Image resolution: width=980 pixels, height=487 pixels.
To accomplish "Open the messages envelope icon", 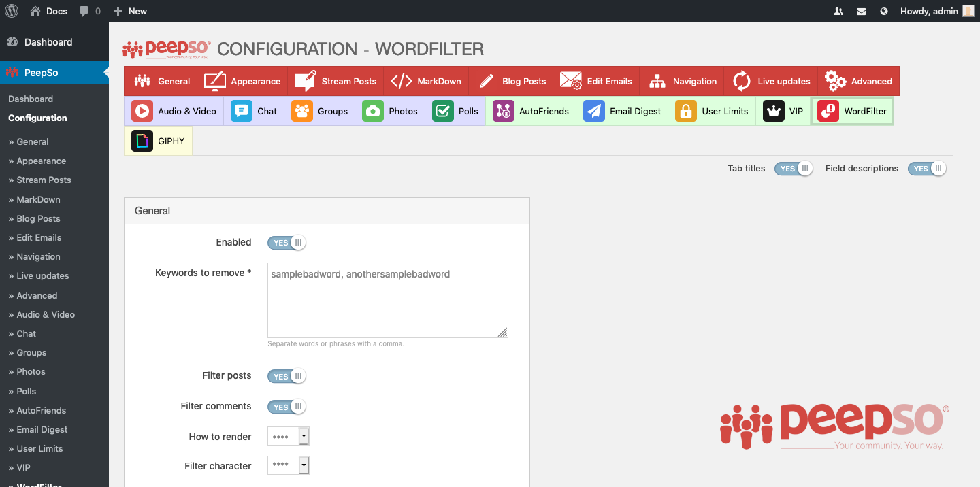I will 862,12.
